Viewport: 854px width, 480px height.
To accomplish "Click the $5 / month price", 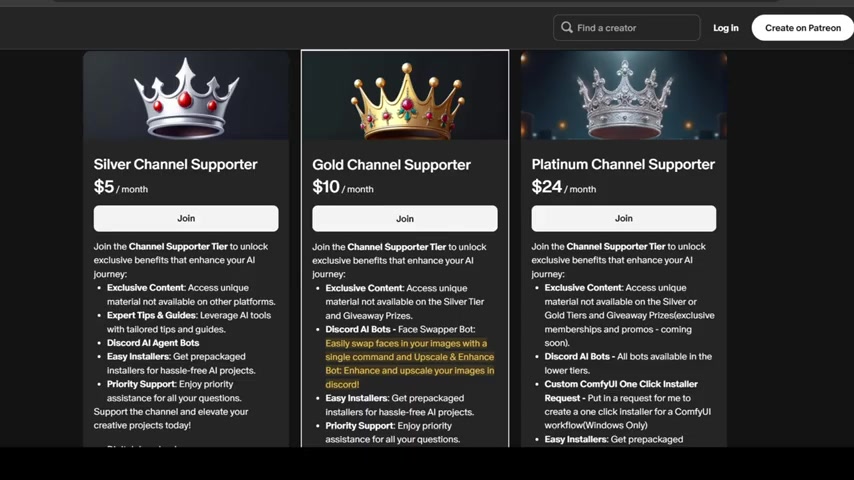I will pos(121,187).
